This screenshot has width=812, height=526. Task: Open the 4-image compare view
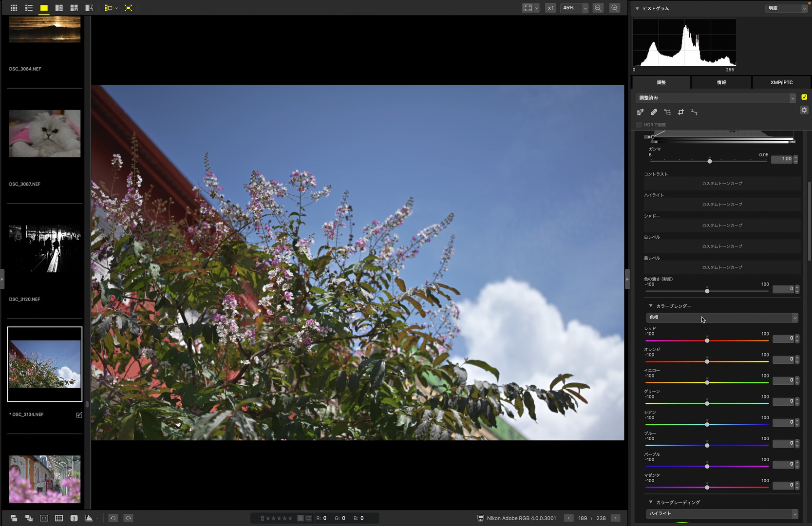click(74, 8)
